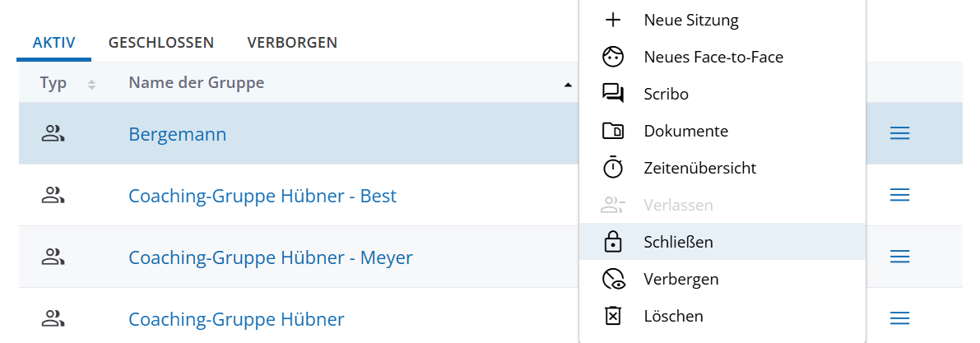Switch to the VERBORGEN tab

point(292,42)
